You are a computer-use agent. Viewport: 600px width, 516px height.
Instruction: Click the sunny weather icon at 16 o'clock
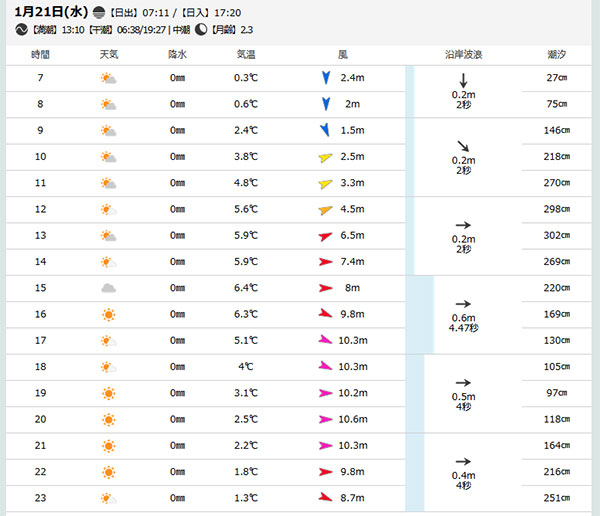point(109,314)
